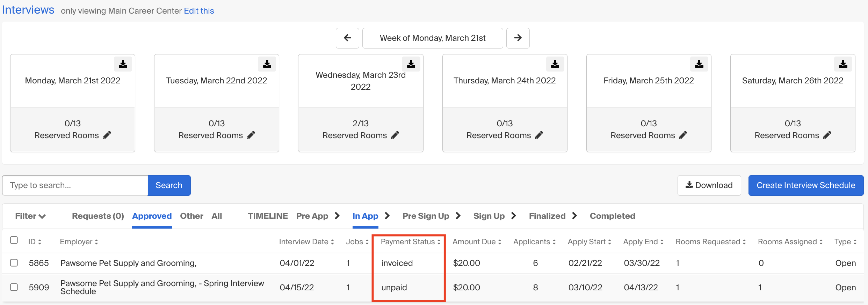Open the Edit this link
This screenshot has height=305, width=868.
199,11
